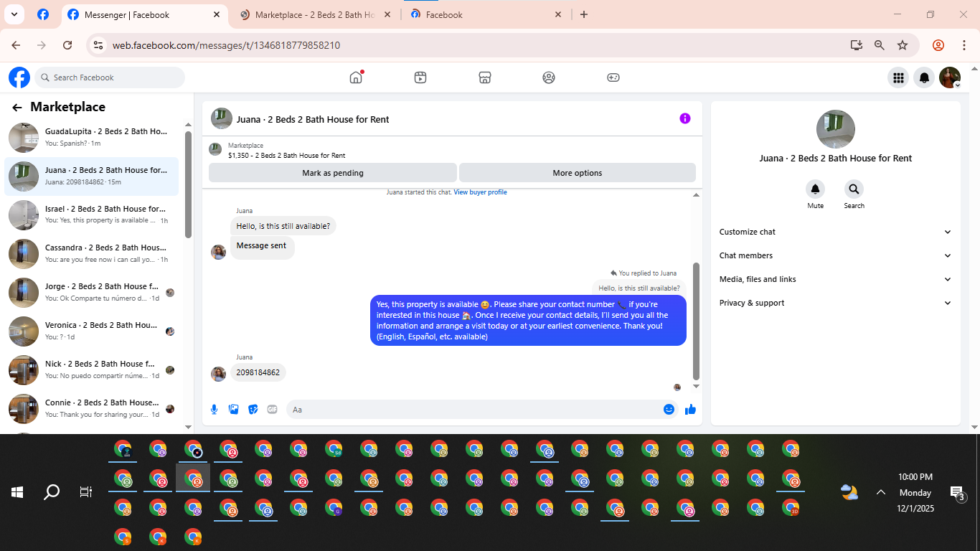Open the Facebook notifications bell
The height and width of the screenshot is (551, 980).
924,77
